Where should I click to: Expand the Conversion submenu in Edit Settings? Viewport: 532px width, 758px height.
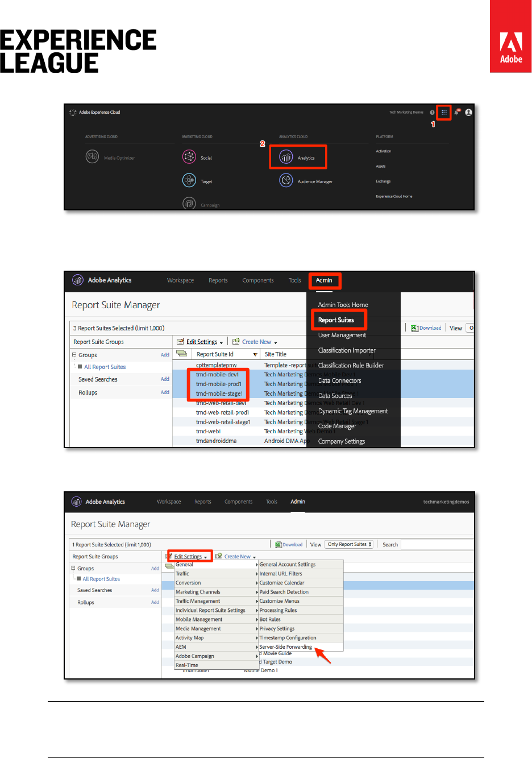[216, 583]
